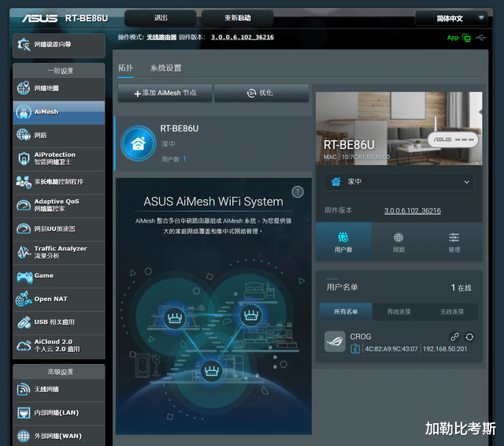Click the IP 192.168.50.201 text
Viewport: 504px width, 446px height.
click(445, 349)
